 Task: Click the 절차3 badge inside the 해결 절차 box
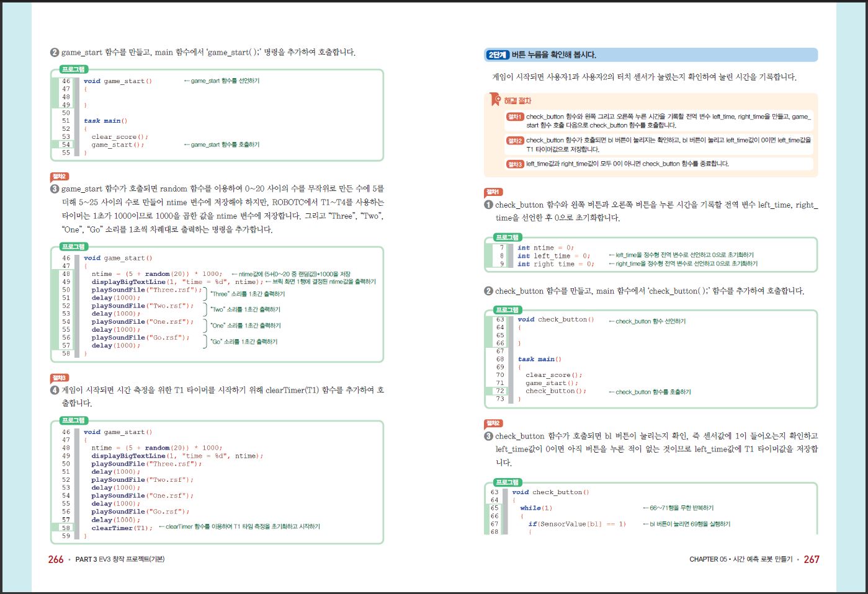point(515,164)
